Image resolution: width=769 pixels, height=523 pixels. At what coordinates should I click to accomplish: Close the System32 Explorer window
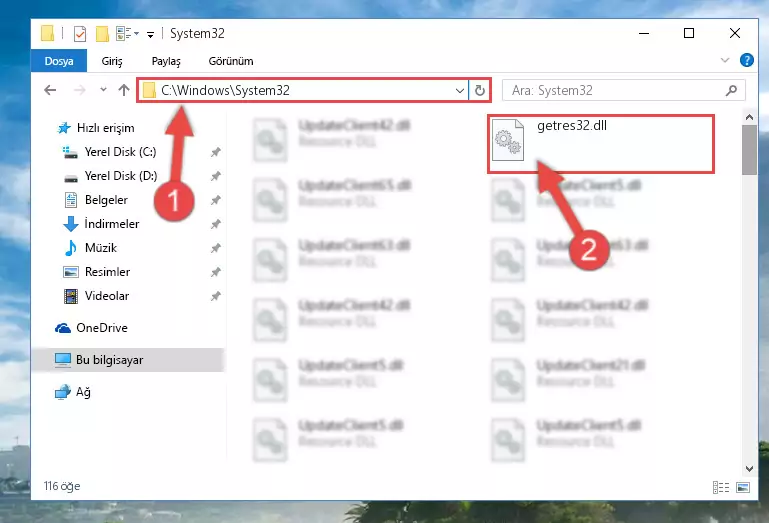click(x=734, y=33)
